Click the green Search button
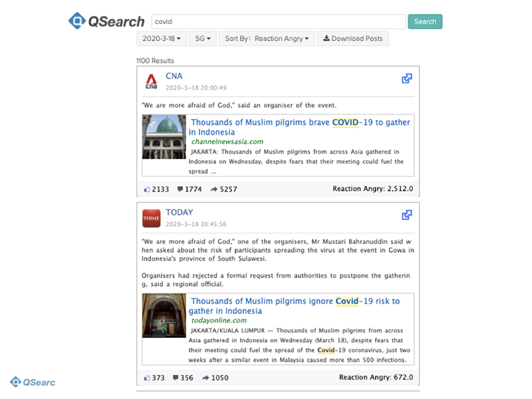Image resolution: width=532 pixels, height=399 pixels. pos(425,22)
